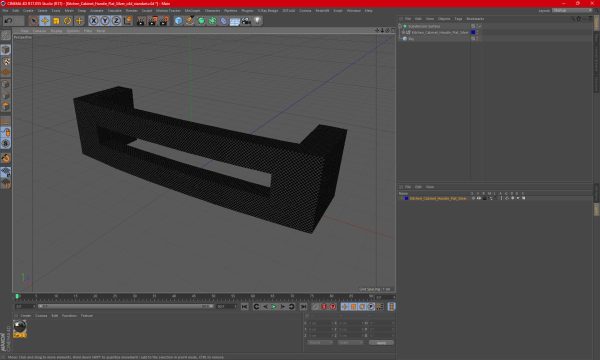Activate the Move tool
The width and height of the screenshot is (600, 360).
(45, 21)
